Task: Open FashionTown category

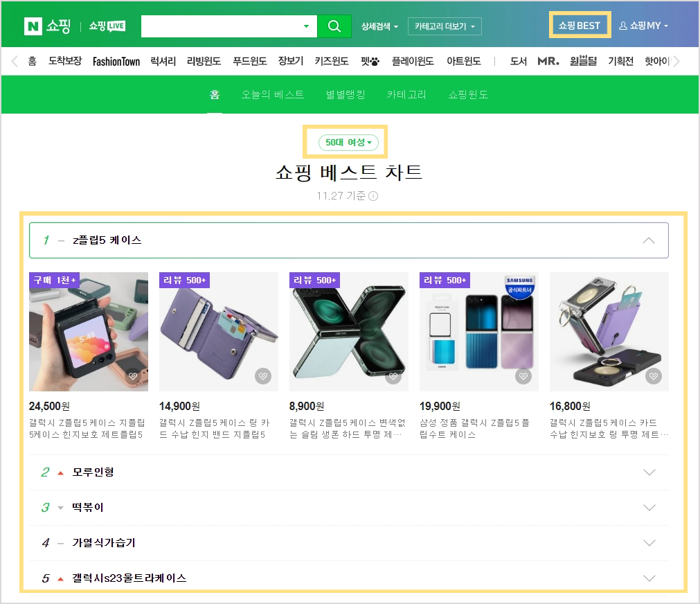Action: (x=116, y=61)
